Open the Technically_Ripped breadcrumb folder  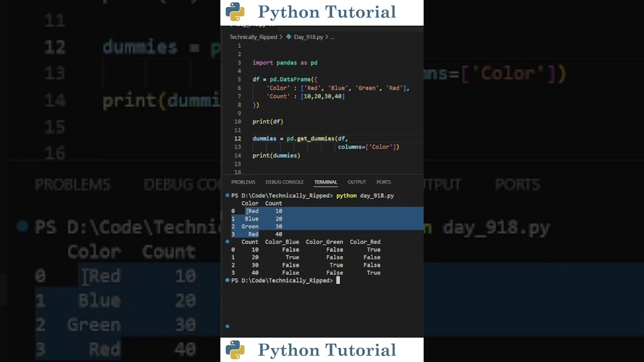(x=253, y=37)
